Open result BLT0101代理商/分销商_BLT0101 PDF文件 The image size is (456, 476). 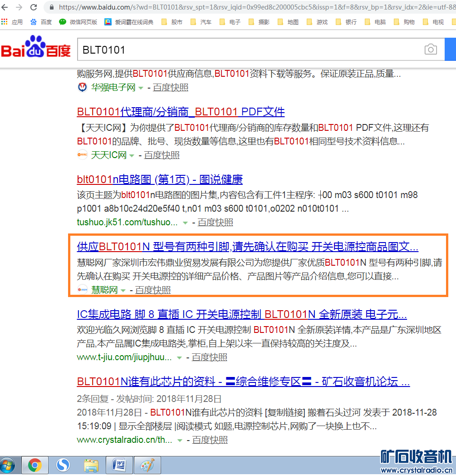(x=181, y=112)
